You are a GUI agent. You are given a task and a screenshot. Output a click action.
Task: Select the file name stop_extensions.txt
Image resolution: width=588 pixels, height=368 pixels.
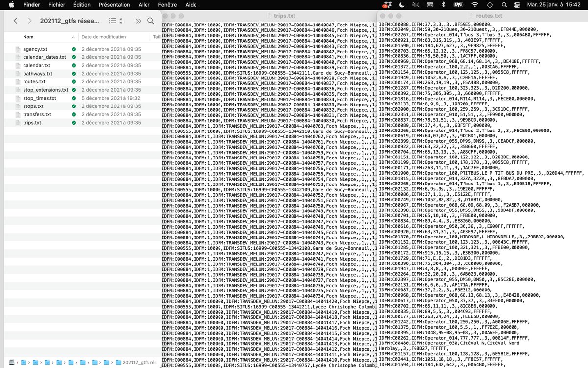pyautogui.click(x=46, y=90)
